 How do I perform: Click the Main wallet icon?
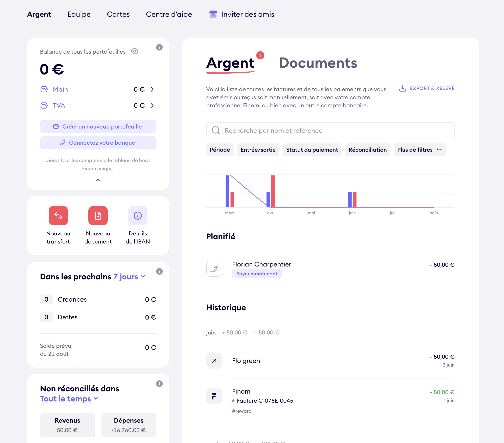pos(44,89)
